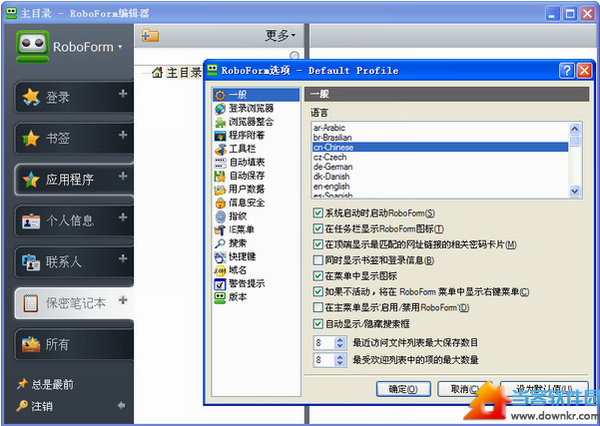Enable 同时显示书签和登录信息 checkbox
The image size is (600, 426).
pyautogui.click(x=318, y=260)
